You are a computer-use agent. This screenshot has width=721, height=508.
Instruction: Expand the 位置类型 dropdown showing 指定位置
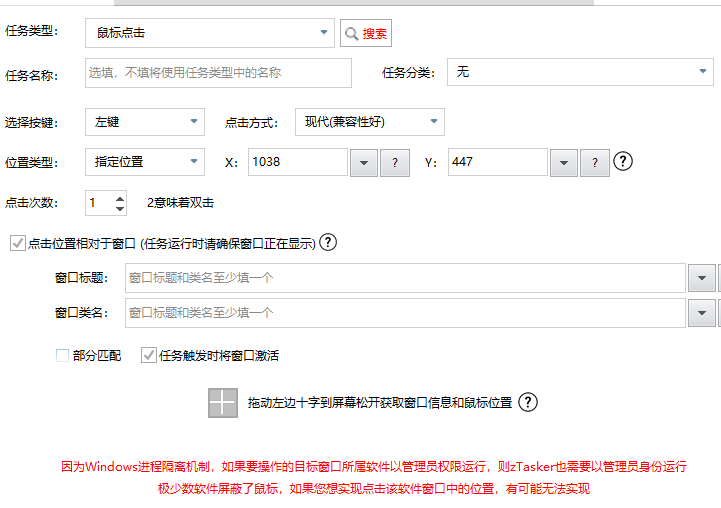[145, 162]
